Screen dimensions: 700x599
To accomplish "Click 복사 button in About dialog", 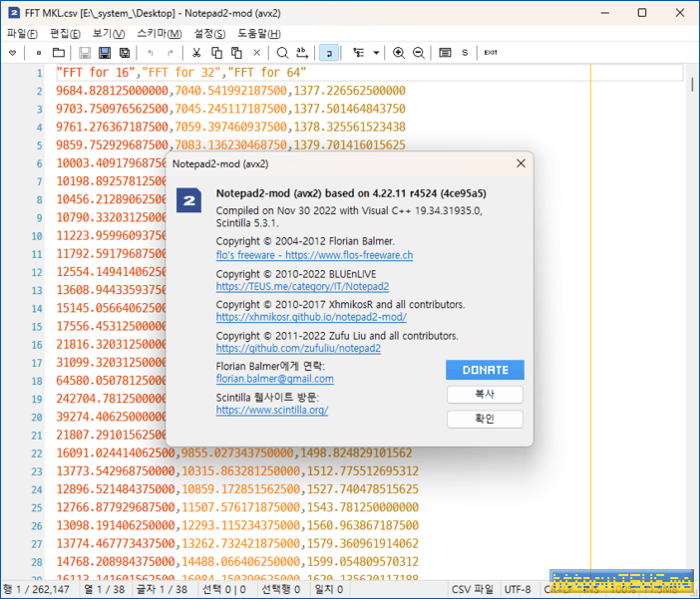I will [485, 395].
